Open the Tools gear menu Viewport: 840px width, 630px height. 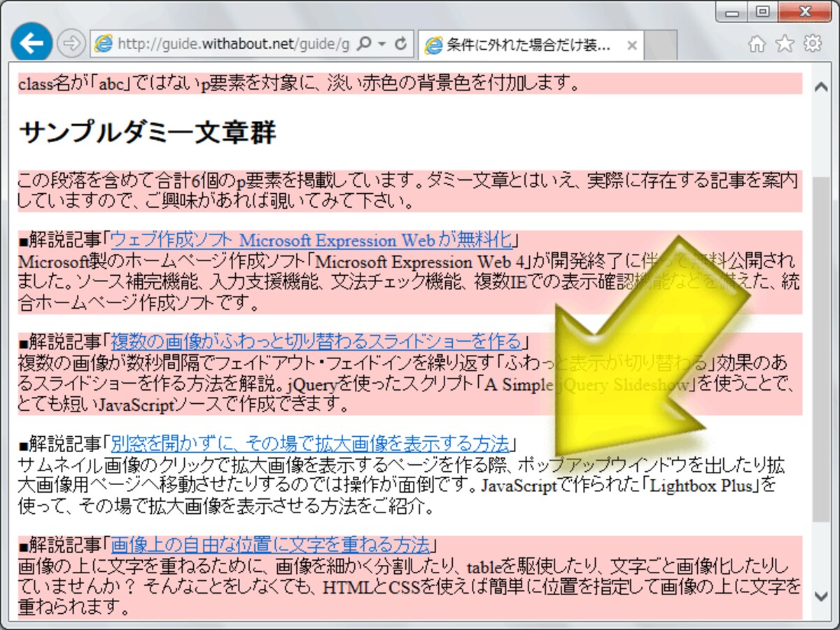[x=813, y=44]
